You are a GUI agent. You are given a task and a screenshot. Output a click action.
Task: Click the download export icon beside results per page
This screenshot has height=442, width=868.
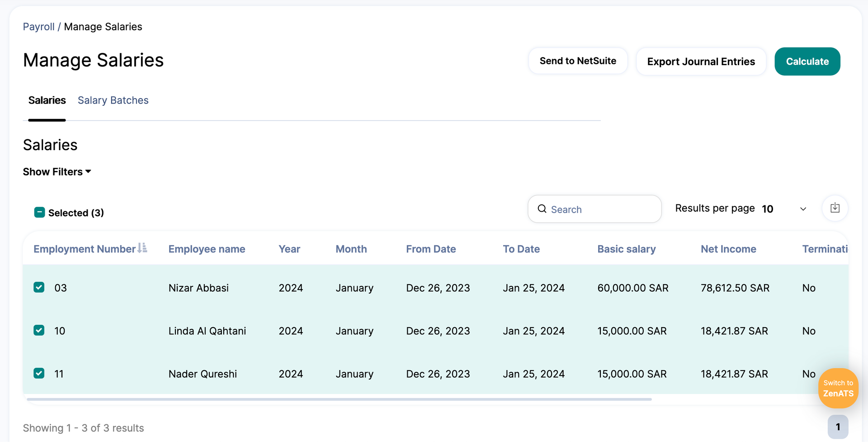coord(835,208)
